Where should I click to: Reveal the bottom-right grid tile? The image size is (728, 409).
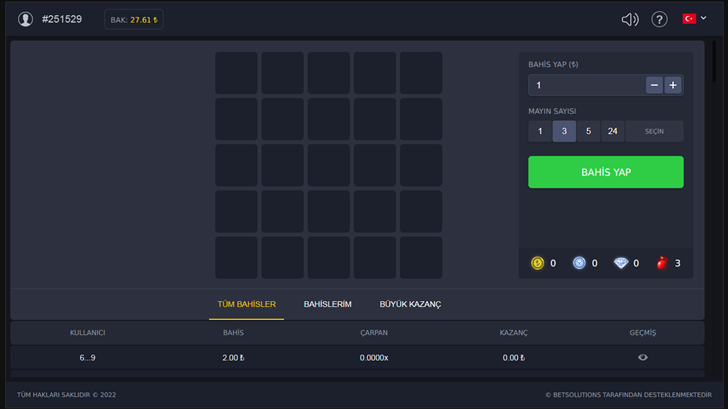[x=421, y=258]
